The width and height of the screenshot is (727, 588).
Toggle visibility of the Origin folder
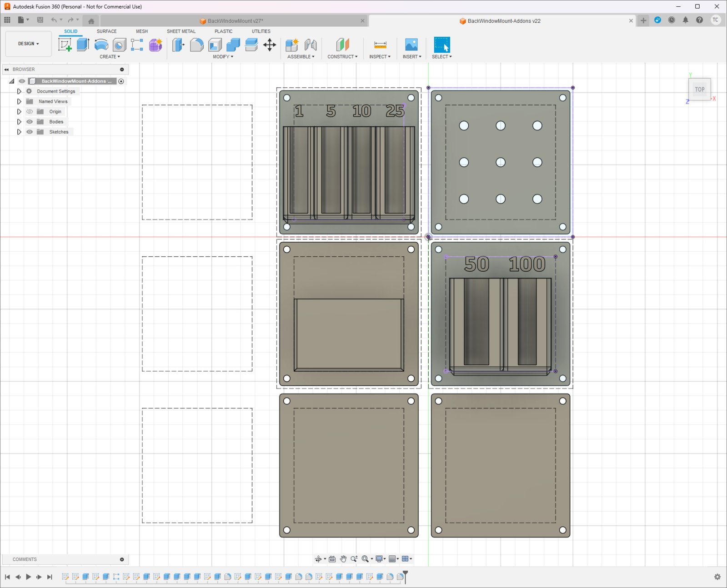pos(30,112)
